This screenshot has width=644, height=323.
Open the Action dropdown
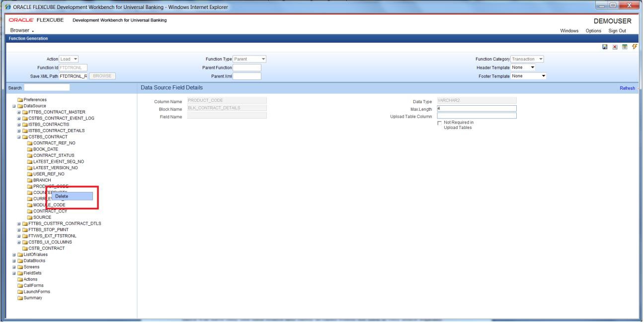click(69, 59)
